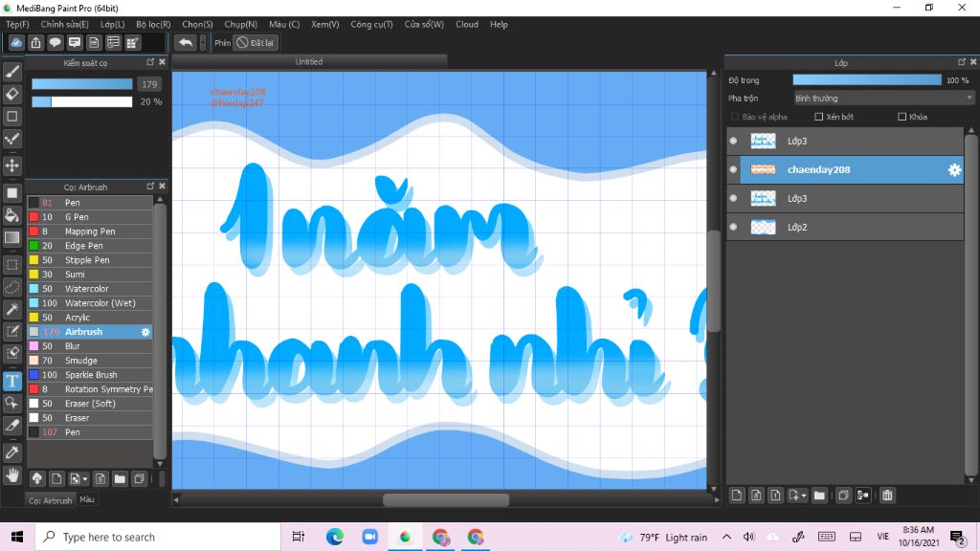
Task: Enable the Khóa lock checkbox
Action: point(902,117)
